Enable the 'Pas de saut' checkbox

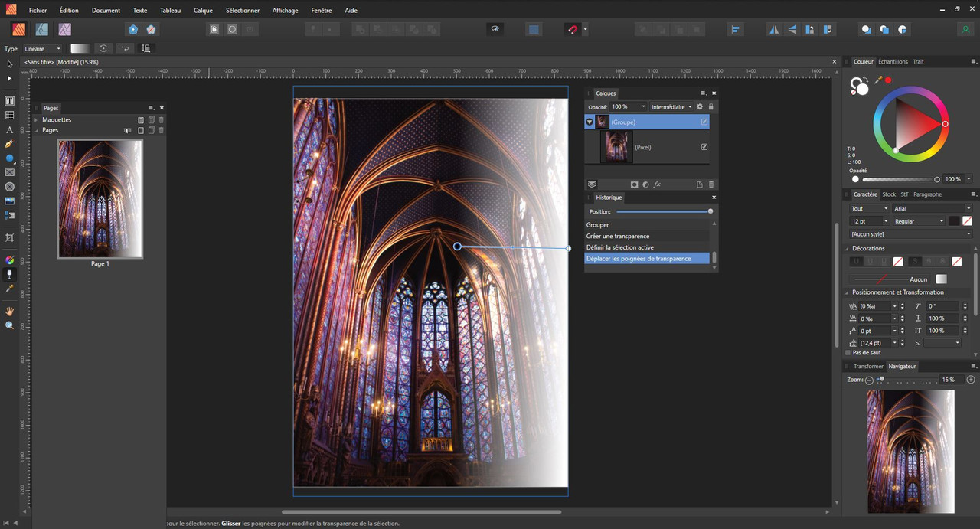[x=848, y=353]
